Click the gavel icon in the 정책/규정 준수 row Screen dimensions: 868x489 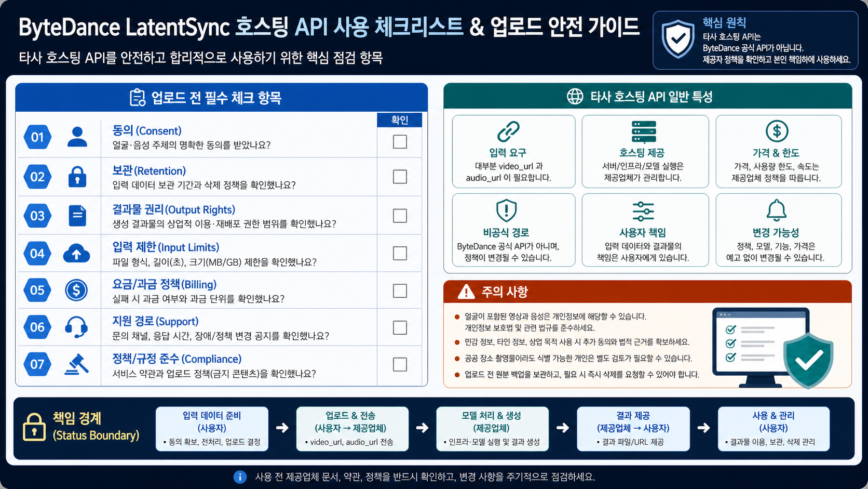coord(76,364)
